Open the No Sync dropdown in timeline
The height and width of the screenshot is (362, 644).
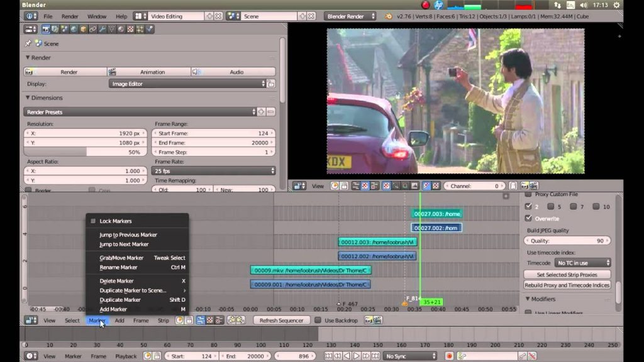[410, 356]
